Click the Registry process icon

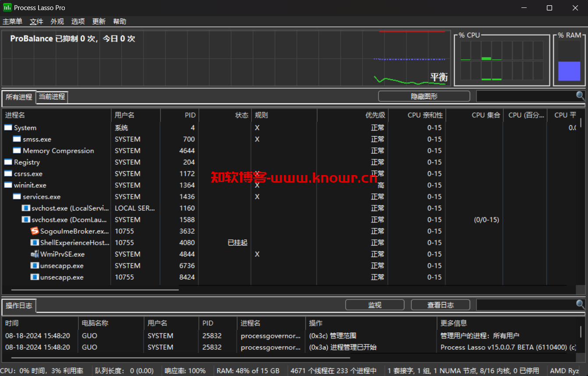pyautogui.click(x=8, y=162)
